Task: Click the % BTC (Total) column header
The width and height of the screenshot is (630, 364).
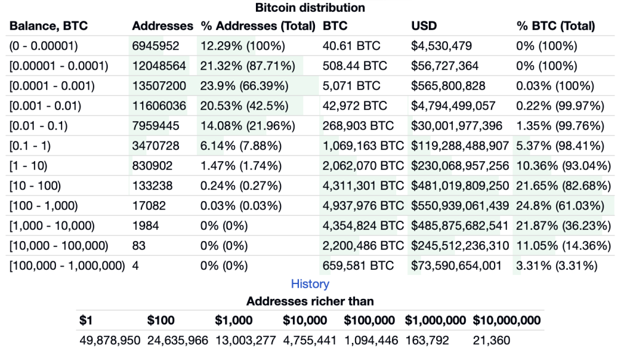Action: coord(556,26)
